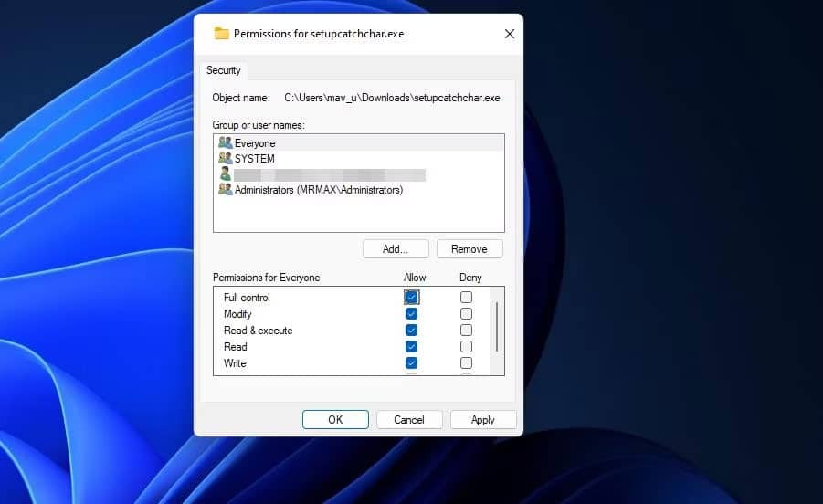Check Deny for Full control
The width and height of the screenshot is (823, 504).
pyautogui.click(x=466, y=297)
